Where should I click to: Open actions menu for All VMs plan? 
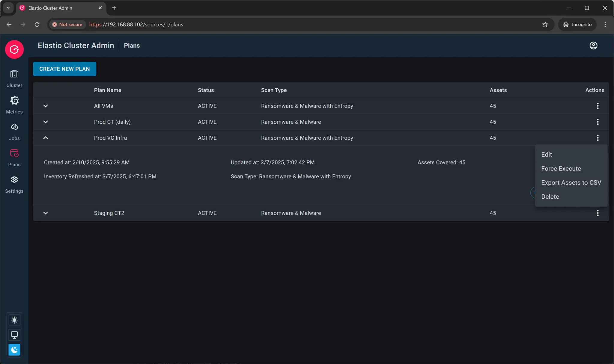[x=598, y=106]
